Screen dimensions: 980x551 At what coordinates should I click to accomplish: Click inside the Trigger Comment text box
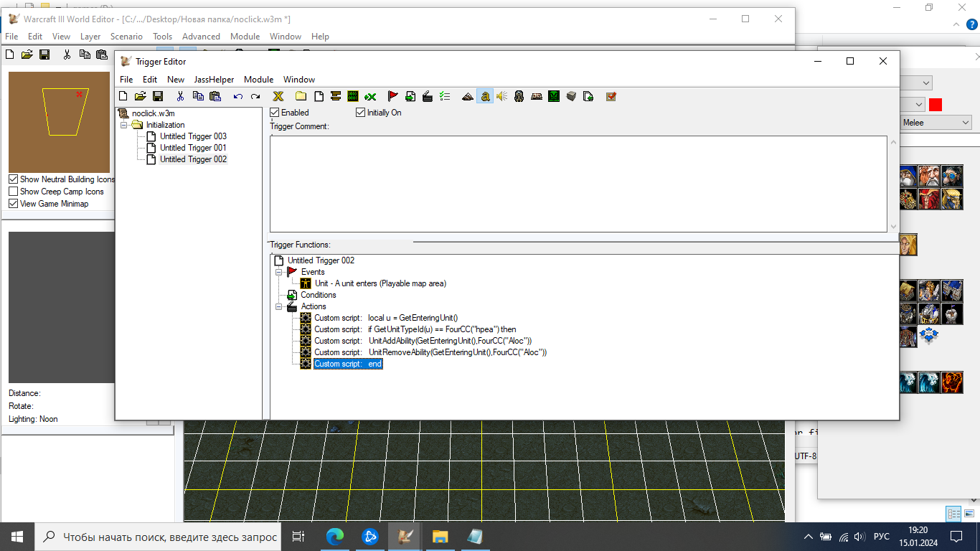(x=578, y=184)
